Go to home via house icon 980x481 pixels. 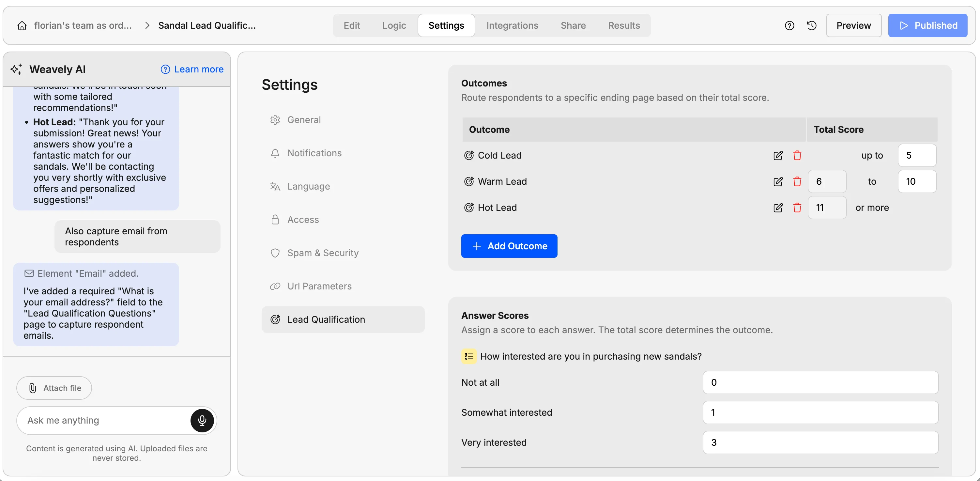(x=22, y=25)
